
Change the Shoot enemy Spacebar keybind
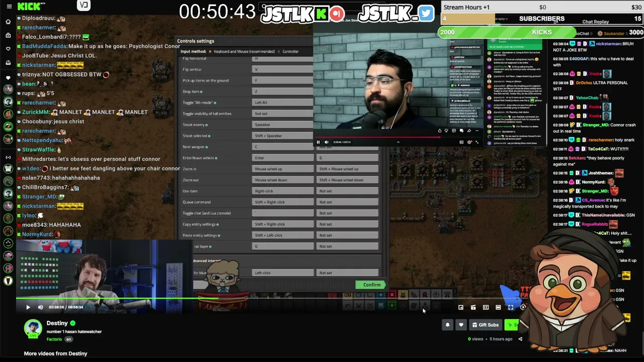pyautogui.click(x=282, y=125)
